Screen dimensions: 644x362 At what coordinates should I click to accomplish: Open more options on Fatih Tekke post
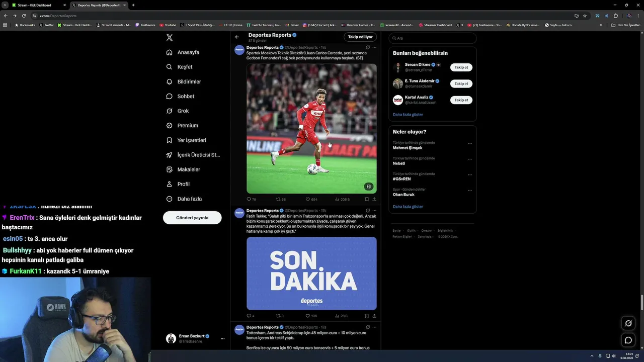click(374, 211)
